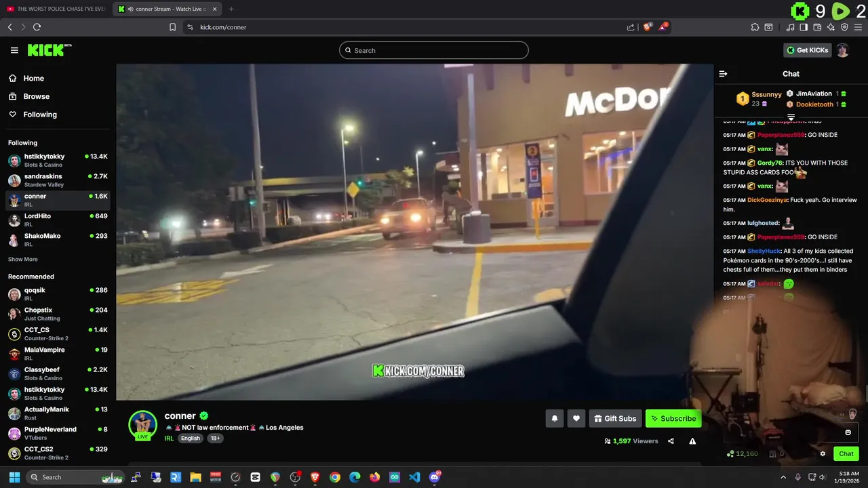Click the channel points 12,160 counter
Image resolution: width=868 pixels, height=488 pixels.
point(743,453)
